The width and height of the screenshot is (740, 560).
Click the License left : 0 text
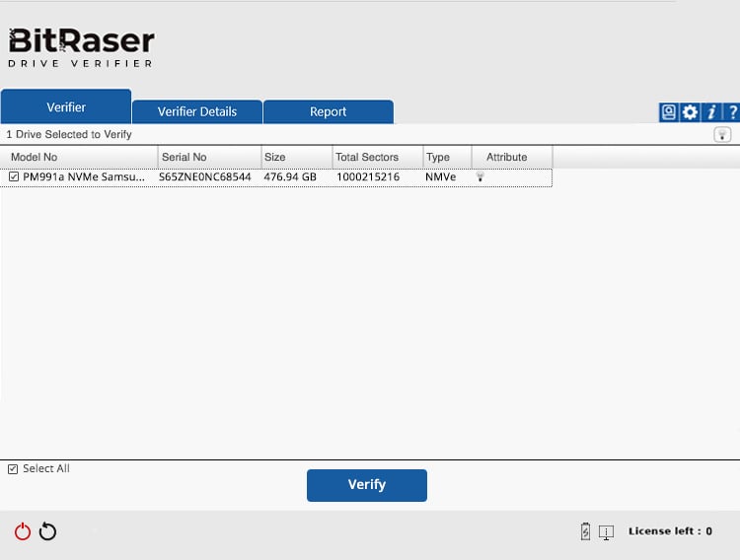point(670,531)
